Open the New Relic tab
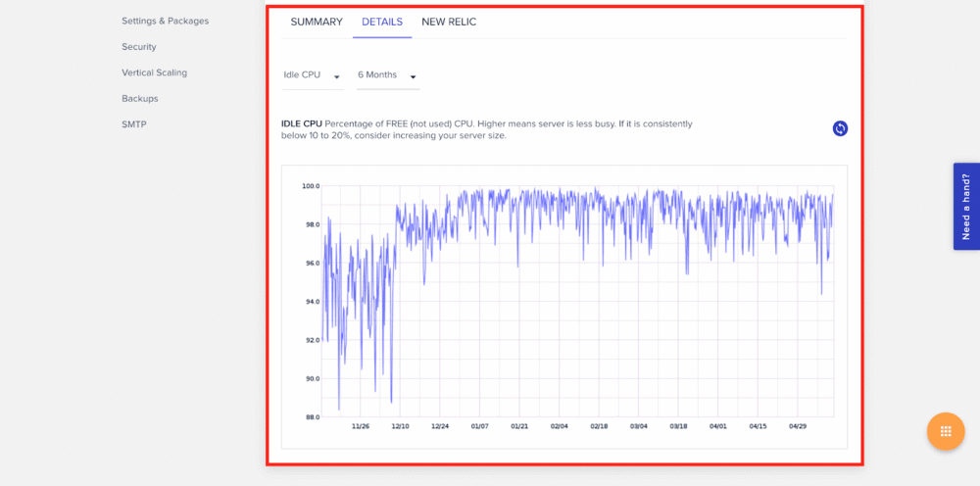Image resolution: width=980 pixels, height=486 pixels. pos(449,22)
